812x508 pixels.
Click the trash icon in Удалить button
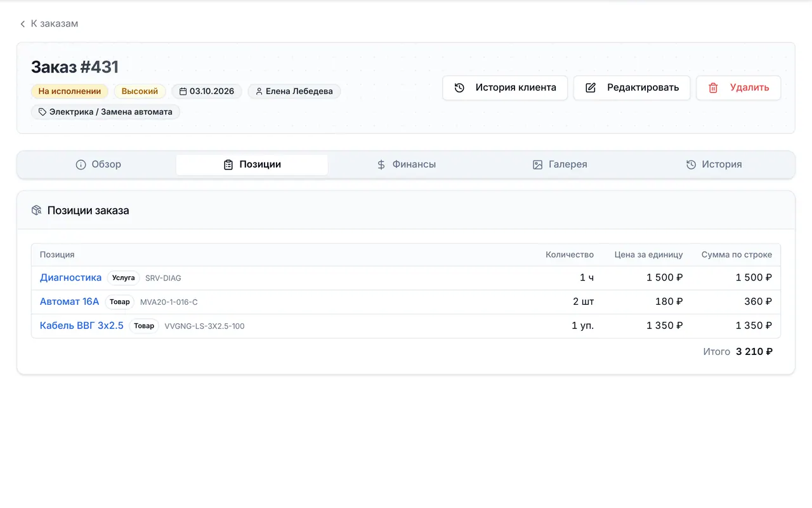713,88
